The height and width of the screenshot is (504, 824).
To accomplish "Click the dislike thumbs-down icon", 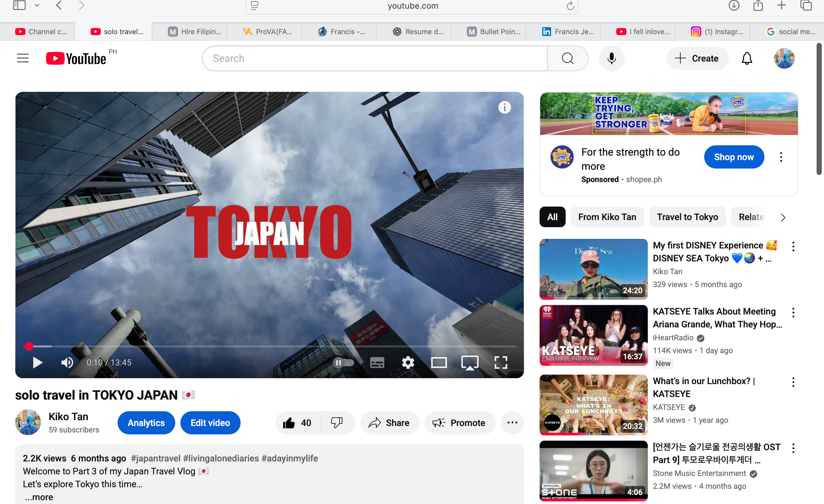I will [336, 423].
